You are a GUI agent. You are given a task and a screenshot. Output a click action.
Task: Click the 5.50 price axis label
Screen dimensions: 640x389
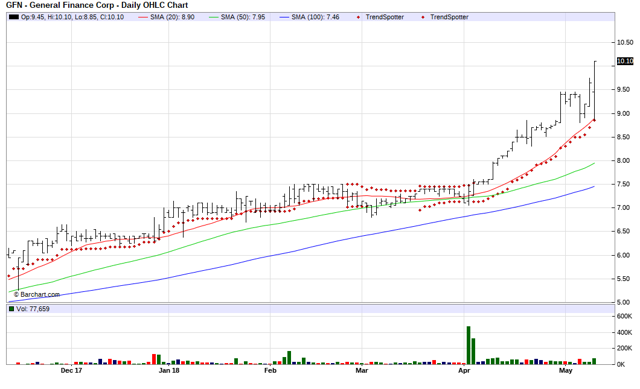pyautogui.click(x=625, y=279)
